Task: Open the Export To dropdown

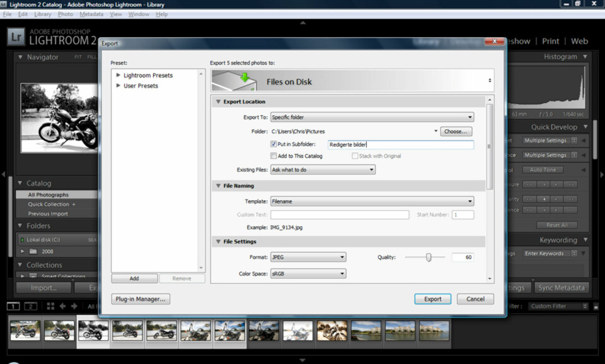Action: coord(372,117)
